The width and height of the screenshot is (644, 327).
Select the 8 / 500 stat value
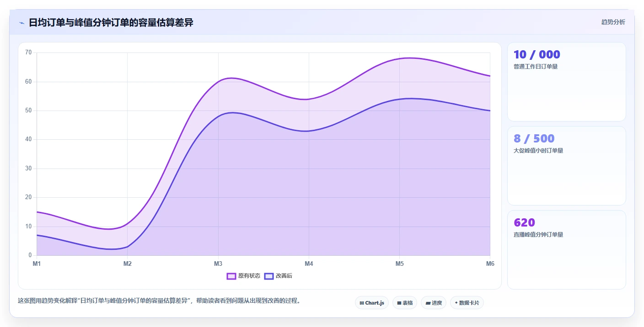pyautogui.click(x=534, y=139)
